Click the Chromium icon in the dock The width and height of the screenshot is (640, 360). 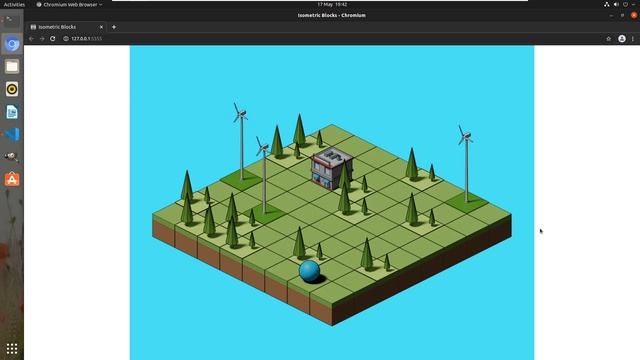click(12, 44)
